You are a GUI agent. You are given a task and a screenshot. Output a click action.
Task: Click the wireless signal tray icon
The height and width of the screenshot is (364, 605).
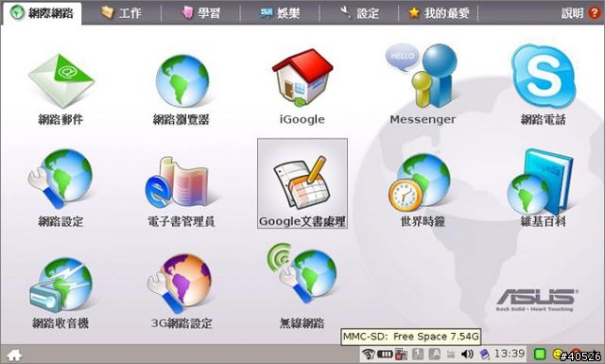click(369, 354)
